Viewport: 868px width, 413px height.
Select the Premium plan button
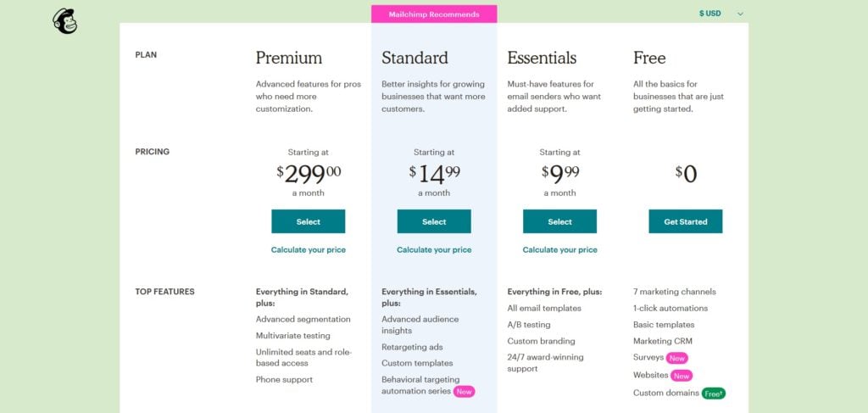(x=309, y=221)
